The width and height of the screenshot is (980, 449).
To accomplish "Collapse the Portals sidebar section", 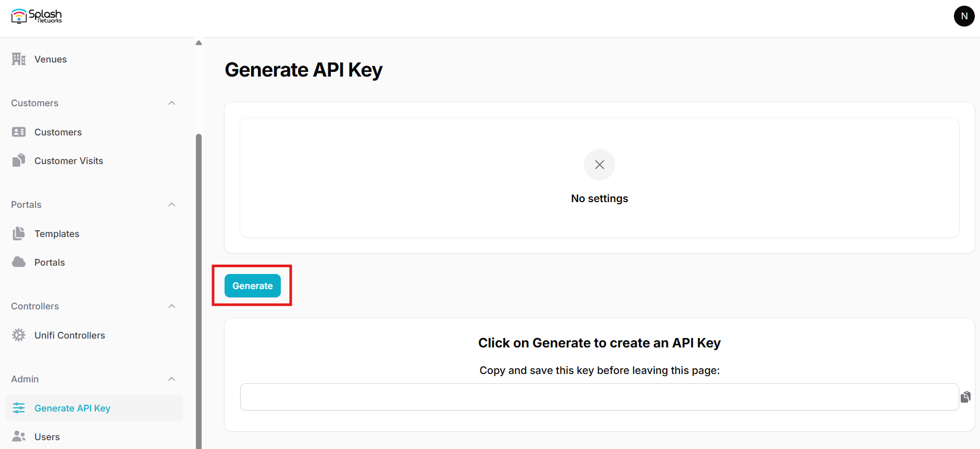I will (x=171, y=205).
